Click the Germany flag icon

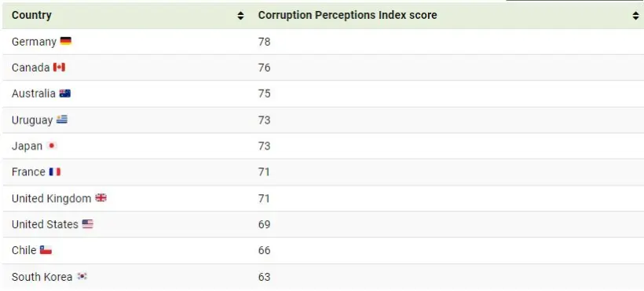click(66, 41)
